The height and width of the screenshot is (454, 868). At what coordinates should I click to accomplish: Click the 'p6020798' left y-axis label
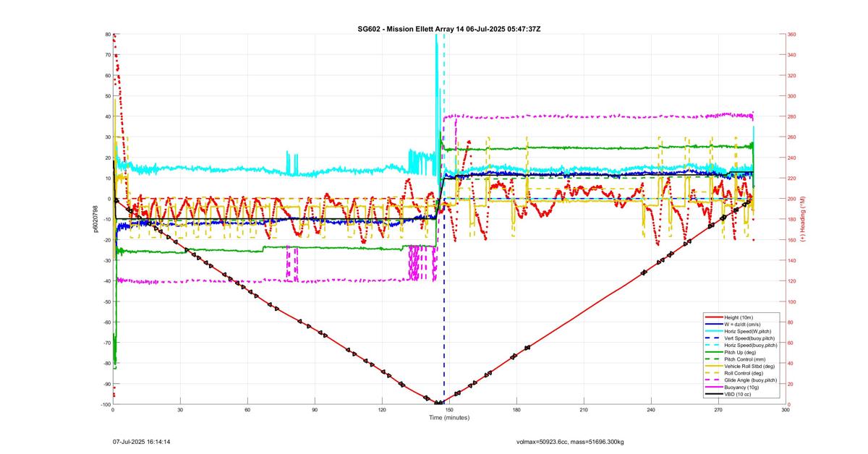click(x=95, y=219)
